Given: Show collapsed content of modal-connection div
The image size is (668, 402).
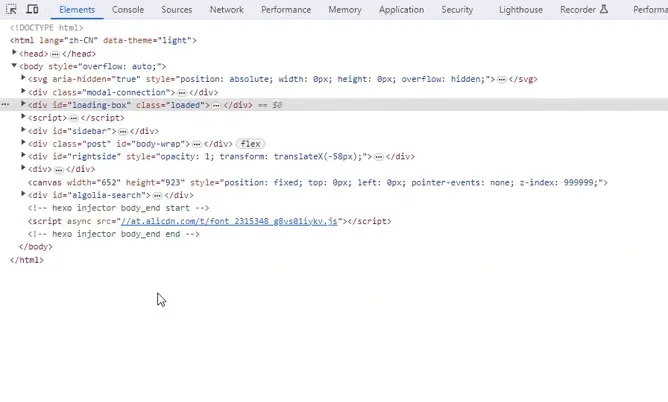Looking at the screenshot, I should [182, 93].
